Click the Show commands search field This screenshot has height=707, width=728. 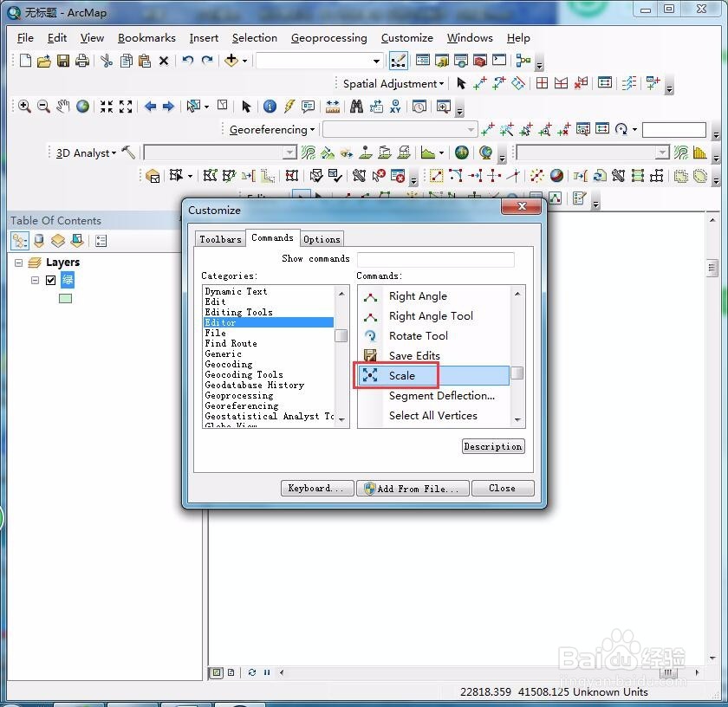(435, 259)
